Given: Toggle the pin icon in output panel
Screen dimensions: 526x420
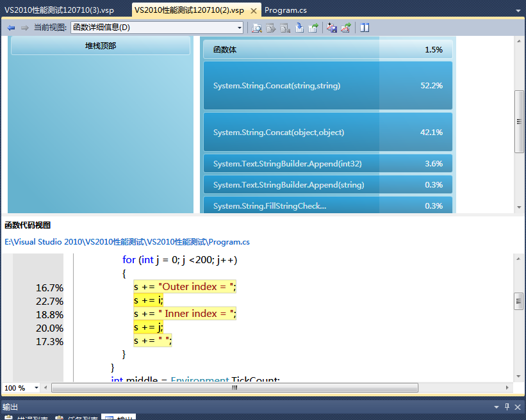Looking at the screenshot, I should (x=507, y=407).
